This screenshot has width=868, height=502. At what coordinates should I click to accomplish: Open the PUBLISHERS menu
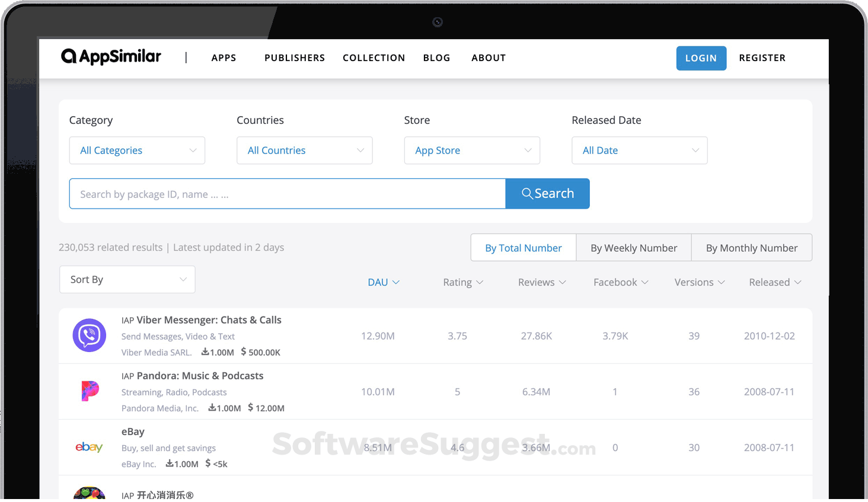point(295,57)
